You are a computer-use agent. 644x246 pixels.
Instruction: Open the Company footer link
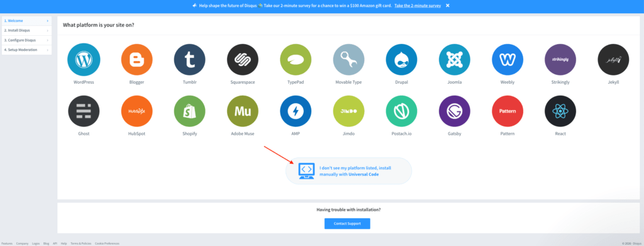point(22,243)
